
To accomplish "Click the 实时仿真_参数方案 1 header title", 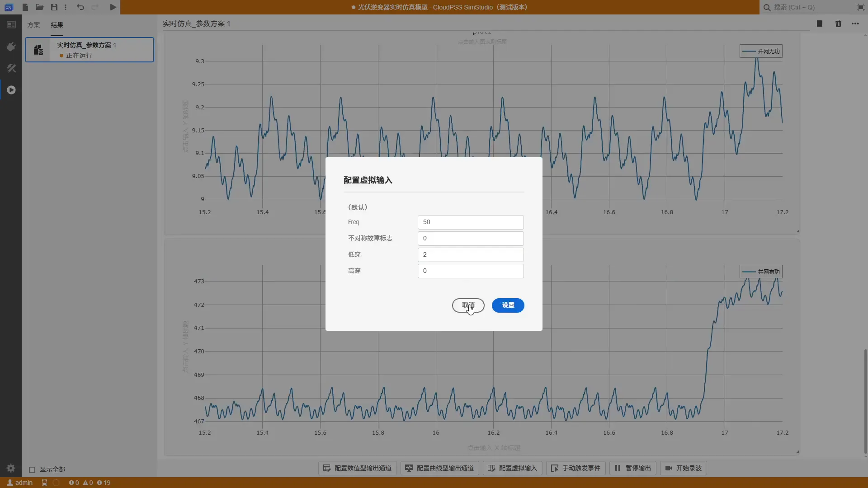I will click(x=197, y=23).
